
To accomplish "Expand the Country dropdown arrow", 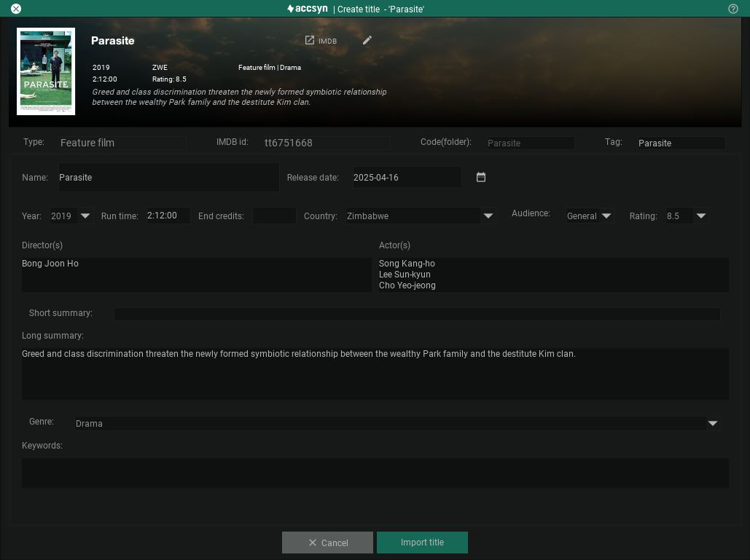I will 488,216.
